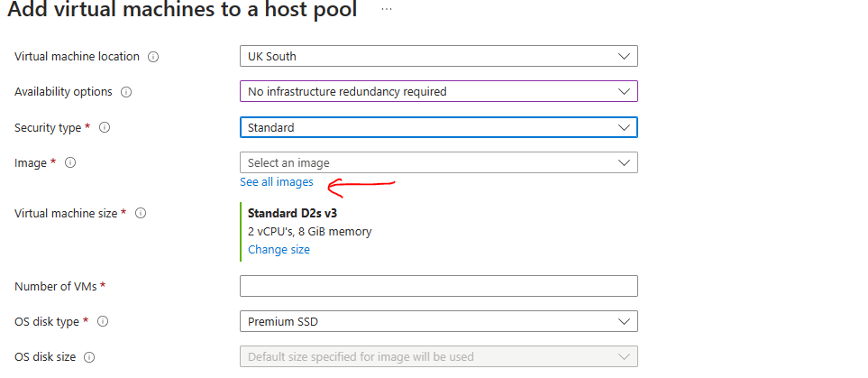Click the info icon beside Virtual machine location
This screenshot has width=868, height=378.
pos(153,57)
